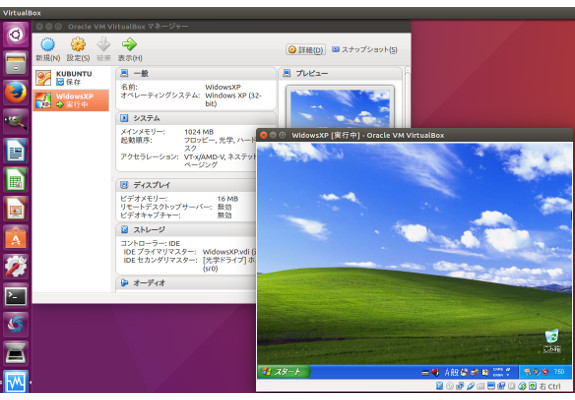Select the KUBUNTU virtual machine in the list
The height and width of the screenshot is (400, 575).
(70, 78)
